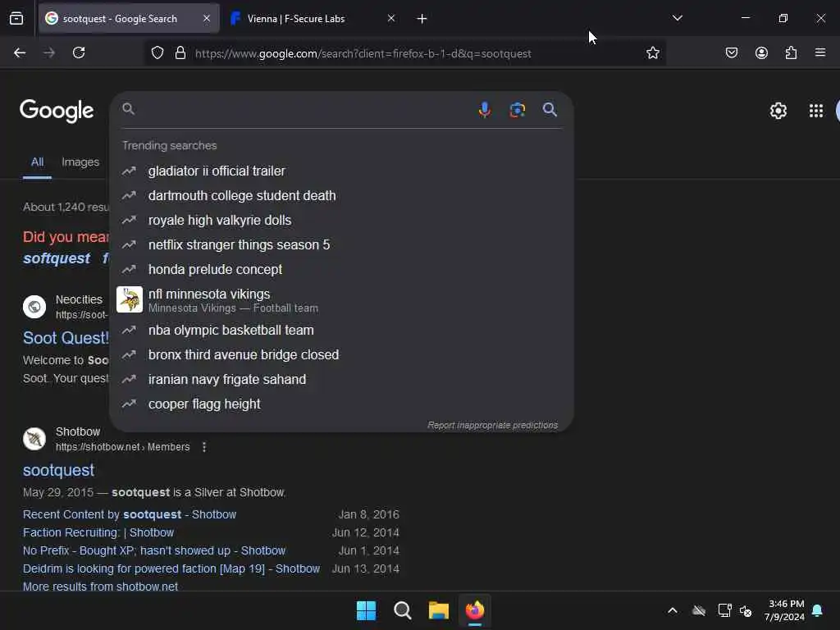Select the All results tab

(37, 162)
